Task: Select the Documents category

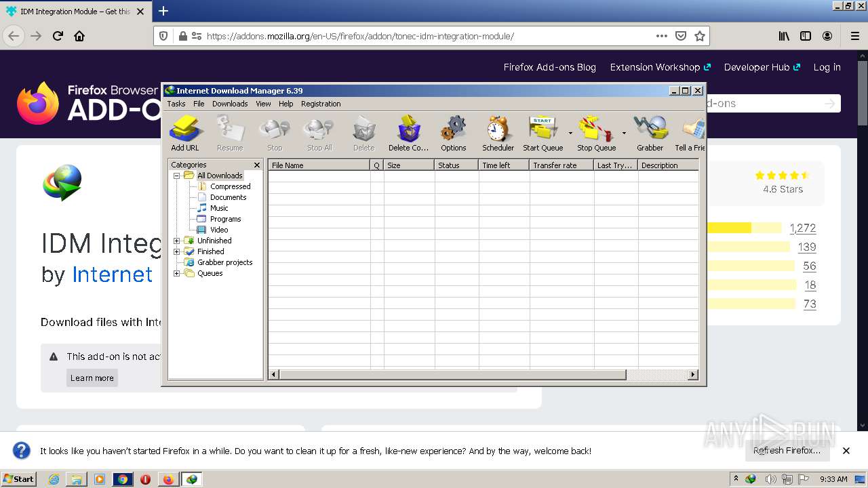Action: click(228, 197)
